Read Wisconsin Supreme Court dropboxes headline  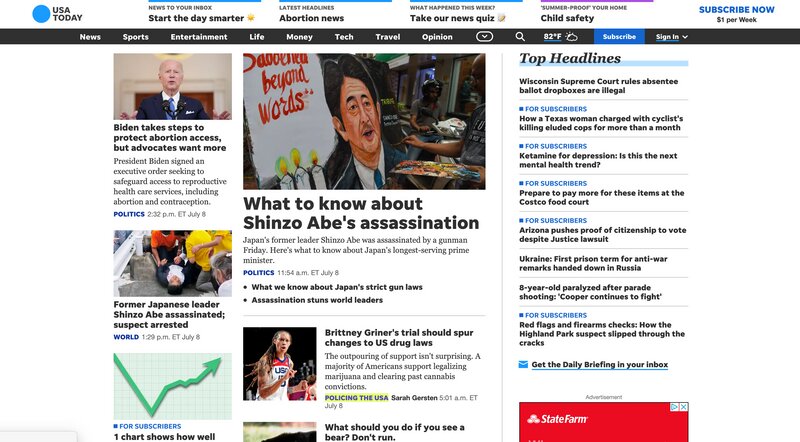(598, 86)
